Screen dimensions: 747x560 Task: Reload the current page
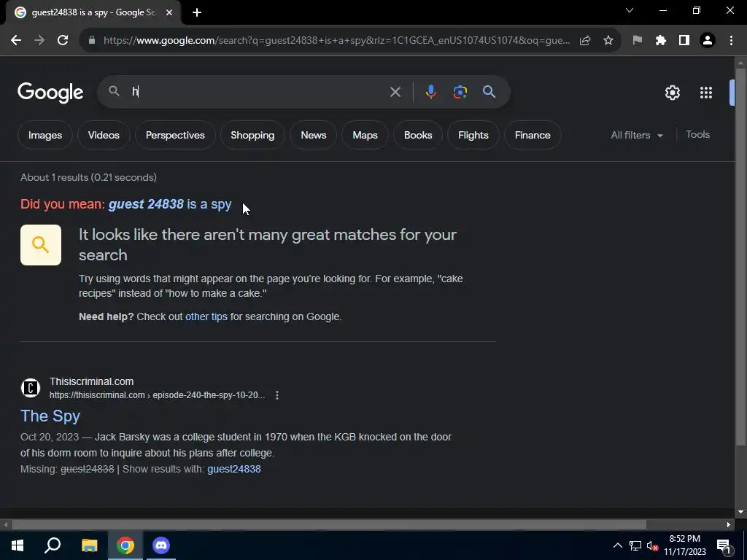tap(63, 41)
